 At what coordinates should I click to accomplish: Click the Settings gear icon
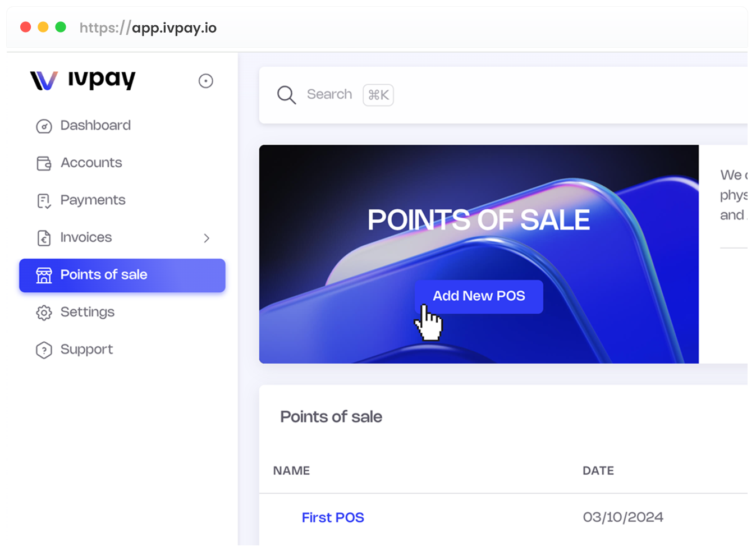click(44, 313)
